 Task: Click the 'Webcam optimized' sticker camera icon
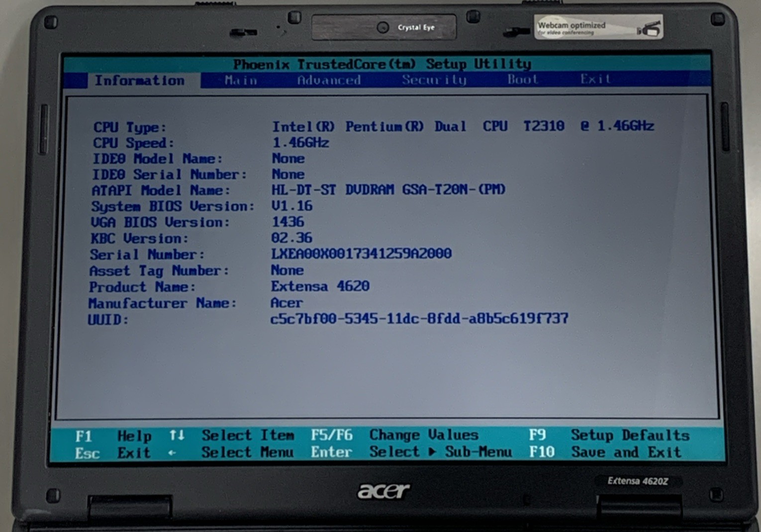[649, 29]
